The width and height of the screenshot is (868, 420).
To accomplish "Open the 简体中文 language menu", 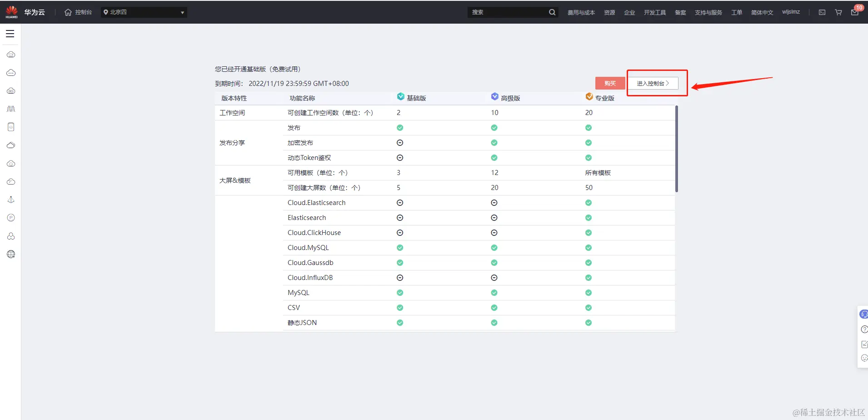I will pyautogui.click(x=762, y=12).
